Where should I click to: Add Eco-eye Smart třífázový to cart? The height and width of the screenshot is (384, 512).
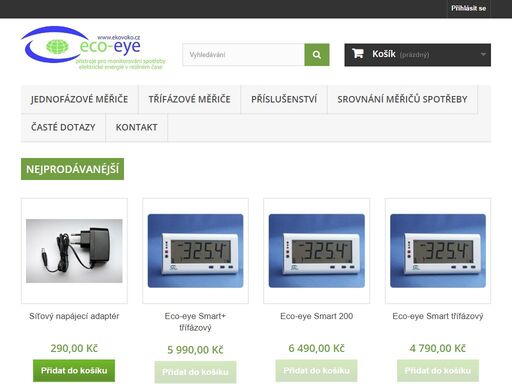[x=438, y=370]
